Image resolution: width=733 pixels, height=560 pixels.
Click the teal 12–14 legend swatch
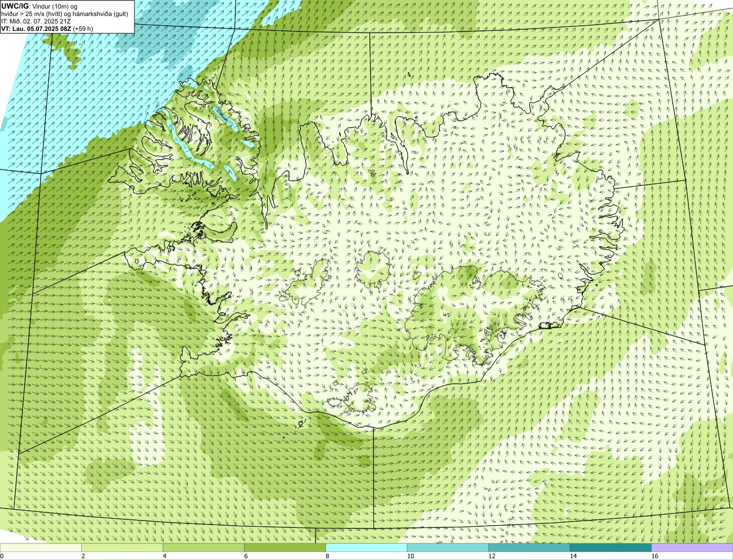pyautogui.click(x=529, y=548)
